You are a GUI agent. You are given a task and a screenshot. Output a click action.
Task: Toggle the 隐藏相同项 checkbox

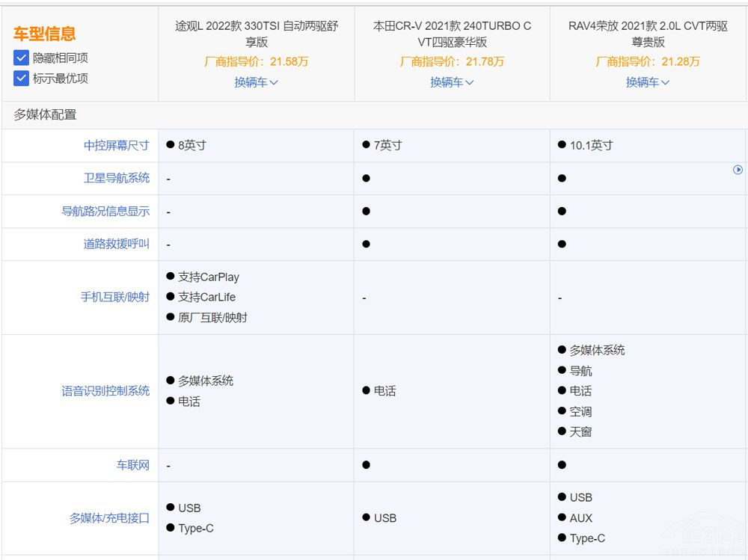(21, 58)
